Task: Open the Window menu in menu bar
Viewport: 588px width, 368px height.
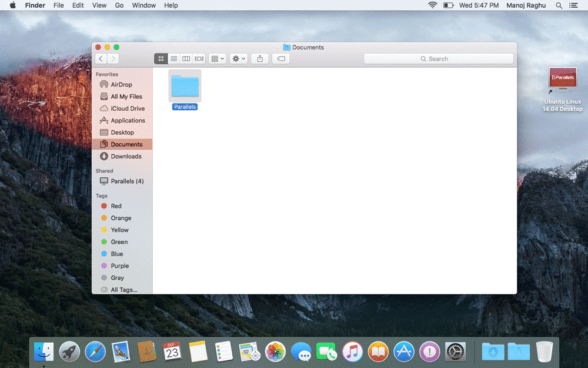Action: pyautogui.click(x=143, y=5)
